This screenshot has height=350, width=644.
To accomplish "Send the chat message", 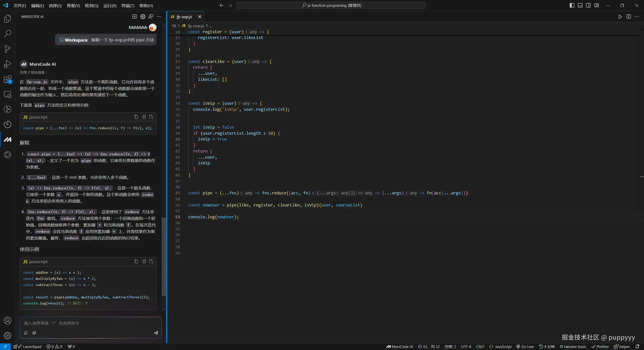I will point(156,333).
